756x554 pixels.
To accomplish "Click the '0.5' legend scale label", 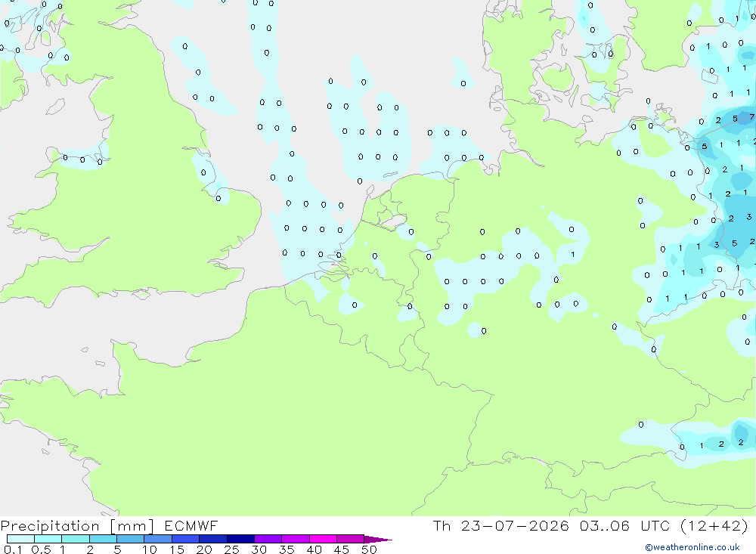I will pos(41,549).
